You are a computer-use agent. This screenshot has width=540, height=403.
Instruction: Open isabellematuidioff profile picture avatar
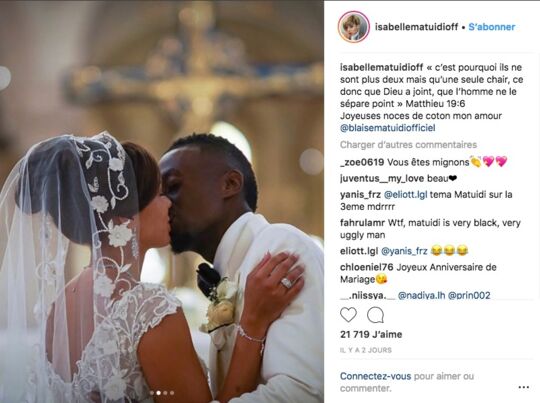coord(354,27)
